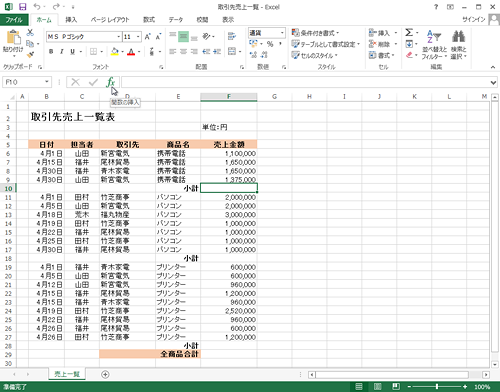This screenshot has width=500, height=392.
Task: Select cell containing 2,520,000
Action: (229, 311)
